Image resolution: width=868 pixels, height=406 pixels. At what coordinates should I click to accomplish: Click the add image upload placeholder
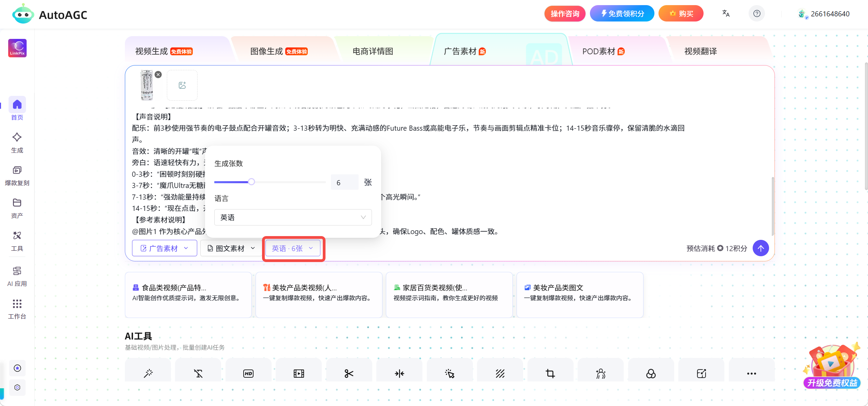pyautogui.click(x=182, y=85)
